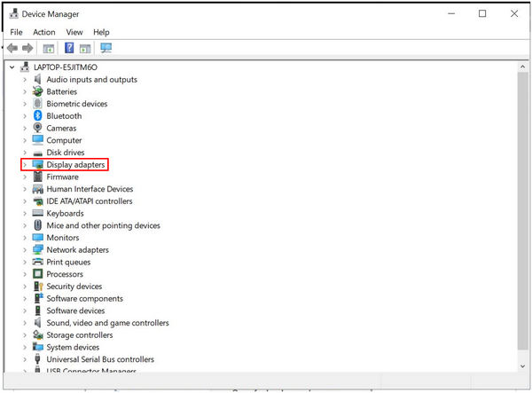The height and width of the screenshot is (393, 532).
Task: Expand the Network adapters node
Action: coord(25,250)
